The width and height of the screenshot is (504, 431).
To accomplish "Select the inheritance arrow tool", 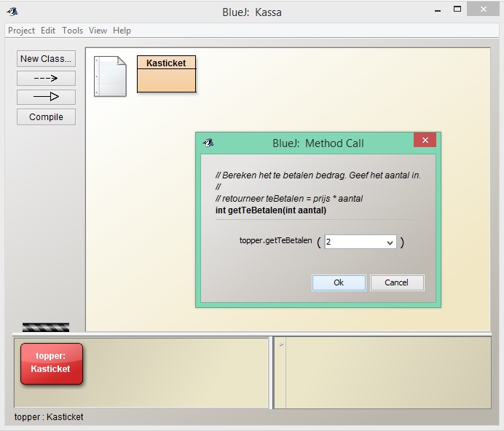I will click(47, 97).
